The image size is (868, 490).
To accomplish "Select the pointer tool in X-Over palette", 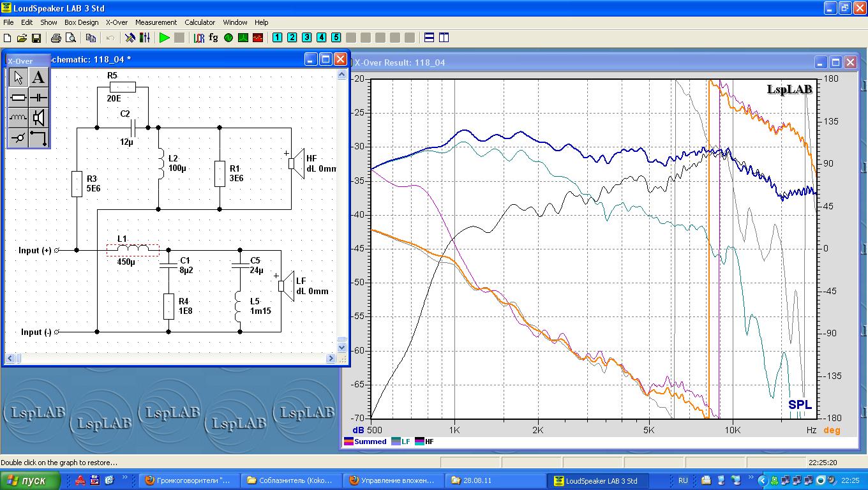I will (19, 77).
